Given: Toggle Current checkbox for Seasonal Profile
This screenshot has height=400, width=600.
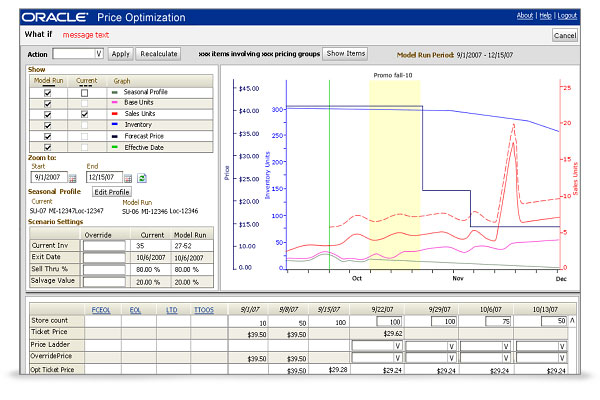Looking at the screenshot, I should [x=85, y=93].
